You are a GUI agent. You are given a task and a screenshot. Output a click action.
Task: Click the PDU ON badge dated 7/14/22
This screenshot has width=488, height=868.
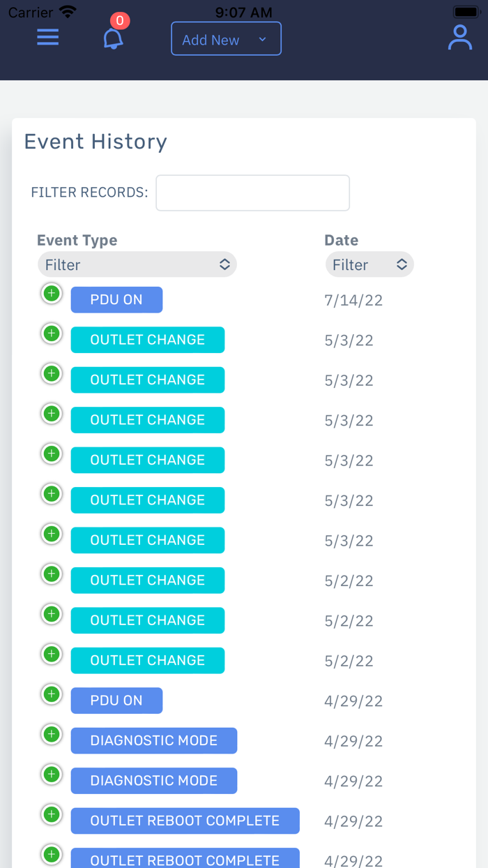pyautogui.click(x=116, y=299)
